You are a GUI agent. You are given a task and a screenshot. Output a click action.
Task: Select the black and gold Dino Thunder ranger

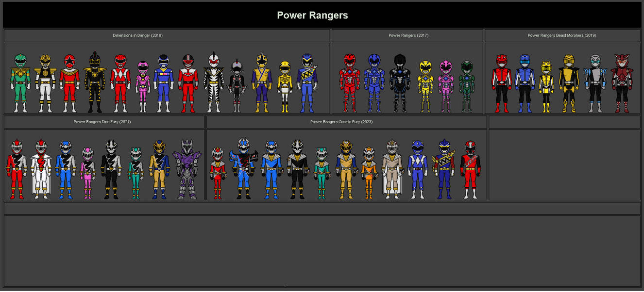[x=95, y=82]
